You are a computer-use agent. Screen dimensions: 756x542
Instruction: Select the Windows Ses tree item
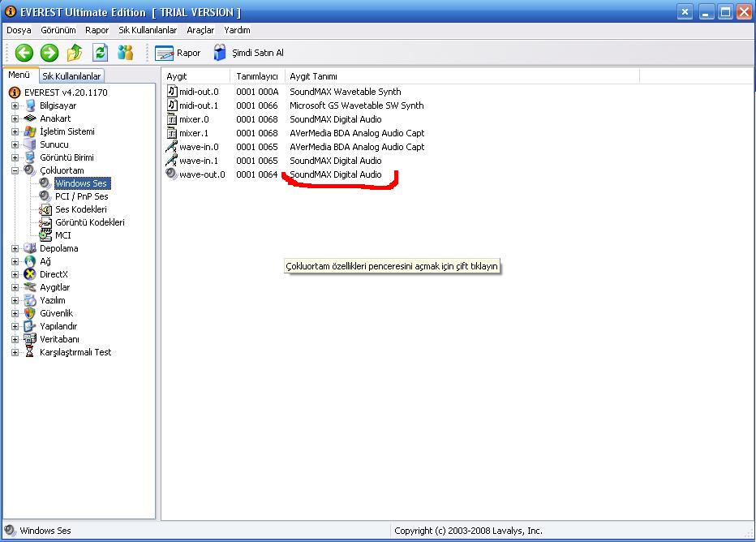[81, 183]
